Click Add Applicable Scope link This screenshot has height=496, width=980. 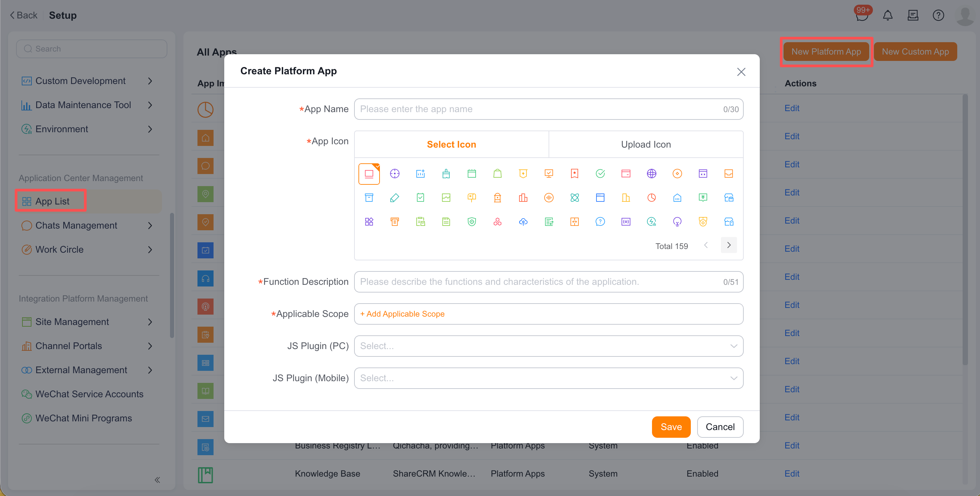[402, 314]
